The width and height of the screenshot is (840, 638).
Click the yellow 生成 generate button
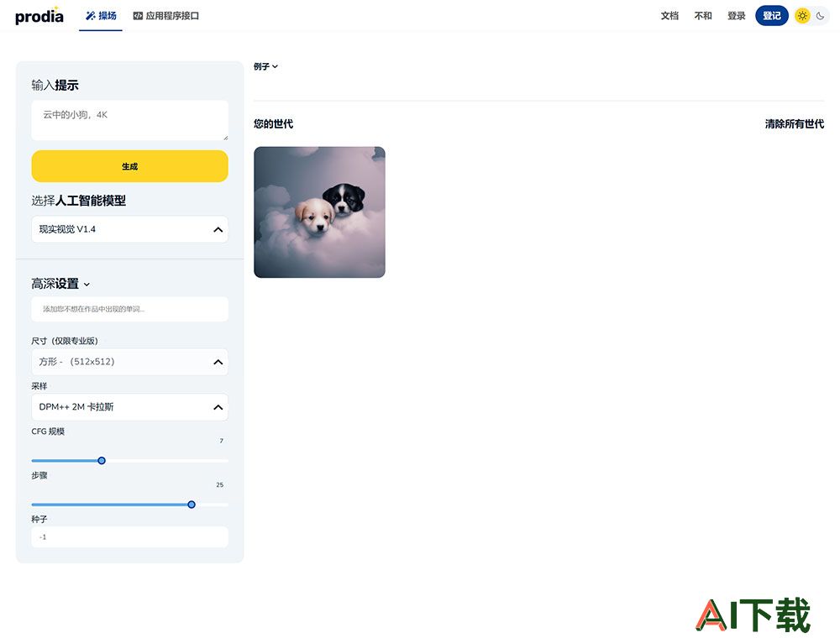[129, 166]
